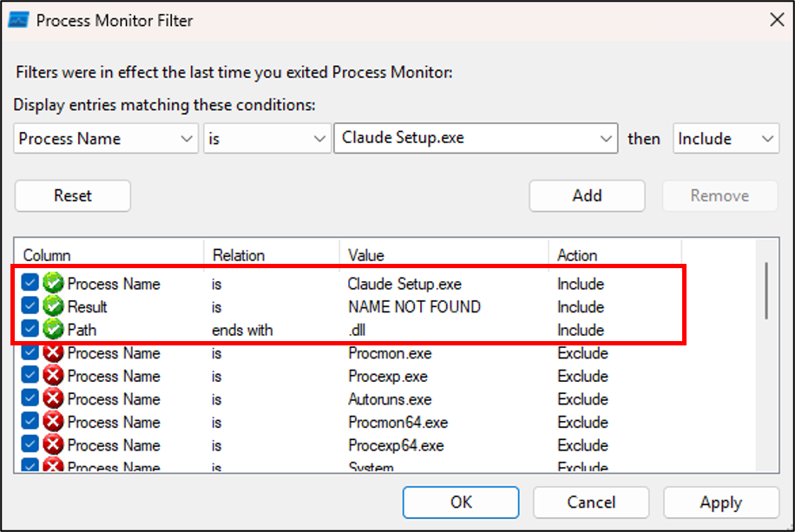
Task: Click green include icon for NAME NOT FOUND row
Action: coord(53,306)
